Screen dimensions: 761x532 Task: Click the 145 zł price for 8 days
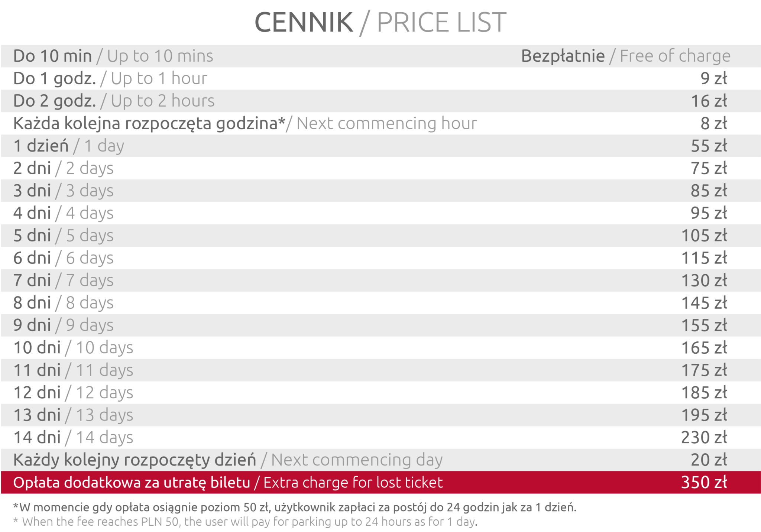tap(704, 303)
